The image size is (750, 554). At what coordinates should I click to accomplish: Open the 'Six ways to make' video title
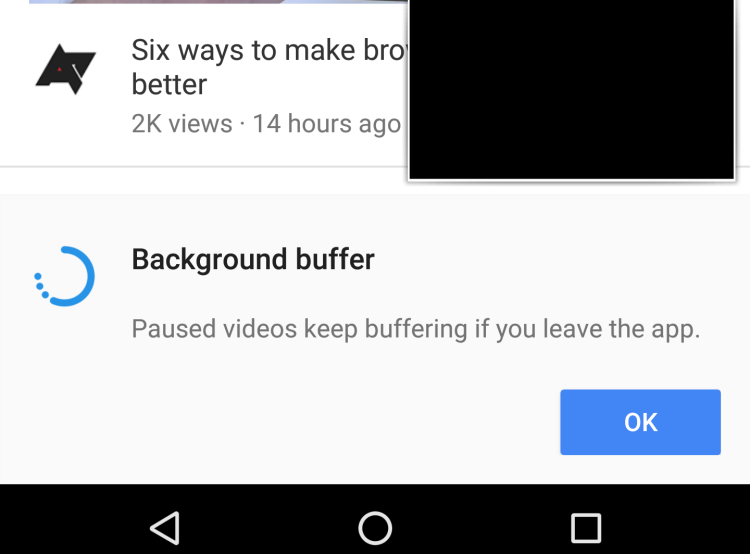point(269,67)
